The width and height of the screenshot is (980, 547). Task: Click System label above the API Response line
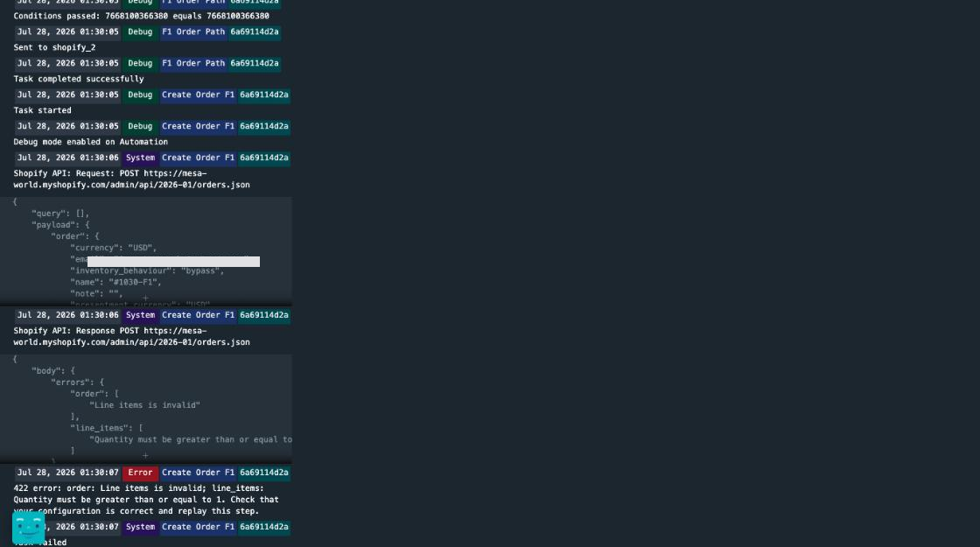click(x=140, y=315)
